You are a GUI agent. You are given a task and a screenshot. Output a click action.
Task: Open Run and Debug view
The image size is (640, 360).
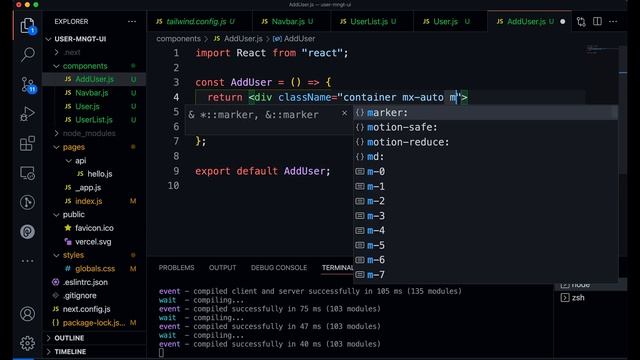coord(27,114)
